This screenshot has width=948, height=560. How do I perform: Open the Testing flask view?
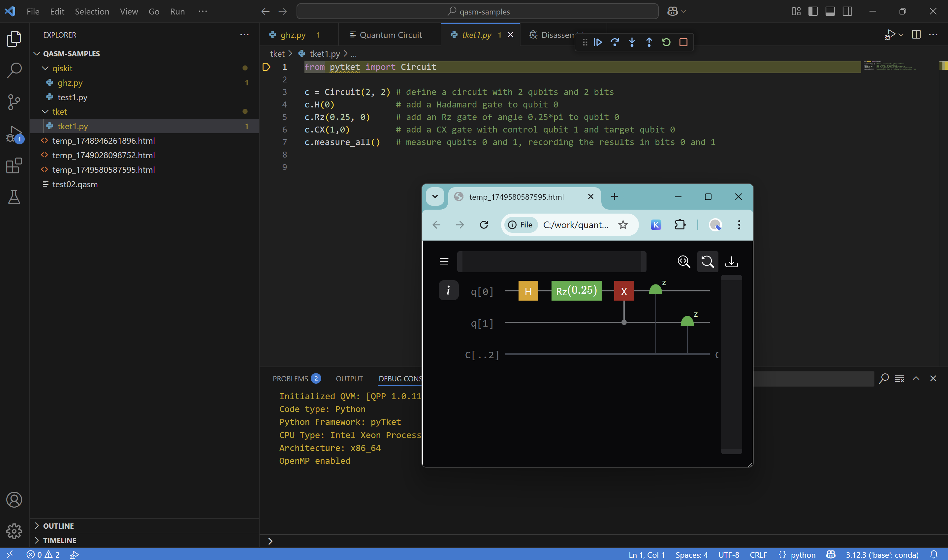14,197
